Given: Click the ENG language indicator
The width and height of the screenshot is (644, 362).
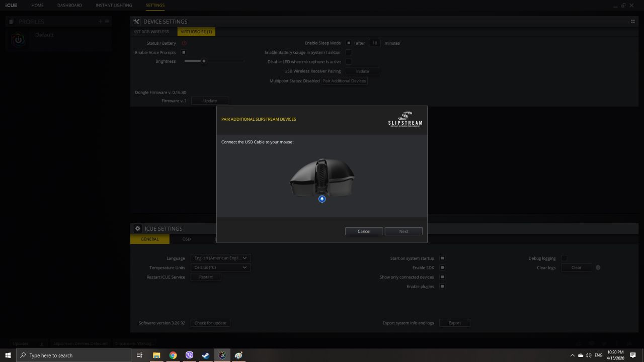Looking at the screenshot, I should click(x=599, y=355).
